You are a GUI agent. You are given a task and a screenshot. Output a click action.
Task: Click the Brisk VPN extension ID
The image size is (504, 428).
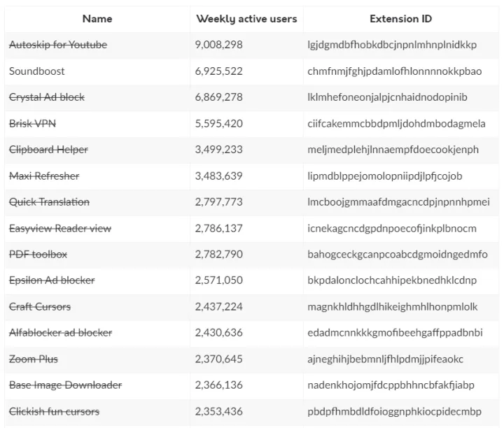pos(396,124)
